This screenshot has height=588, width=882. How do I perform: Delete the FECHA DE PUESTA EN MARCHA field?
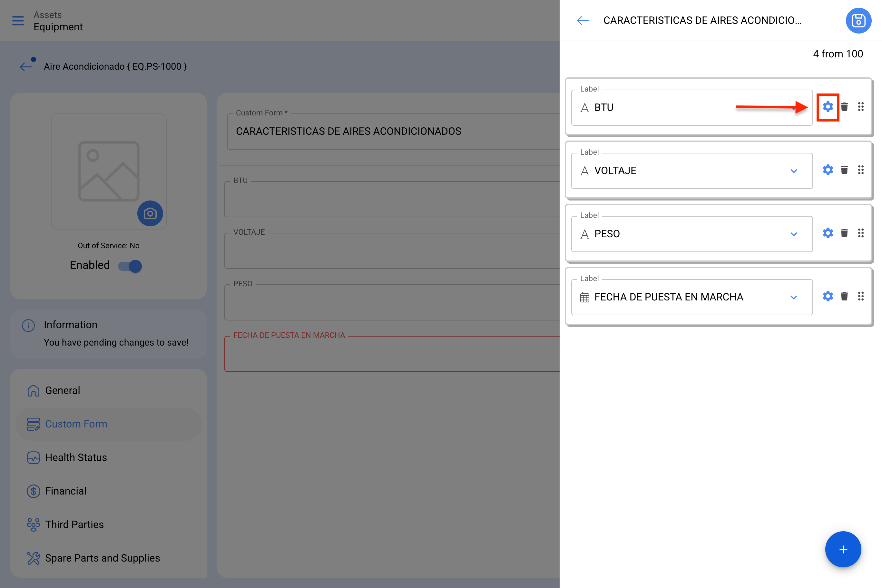845,296
